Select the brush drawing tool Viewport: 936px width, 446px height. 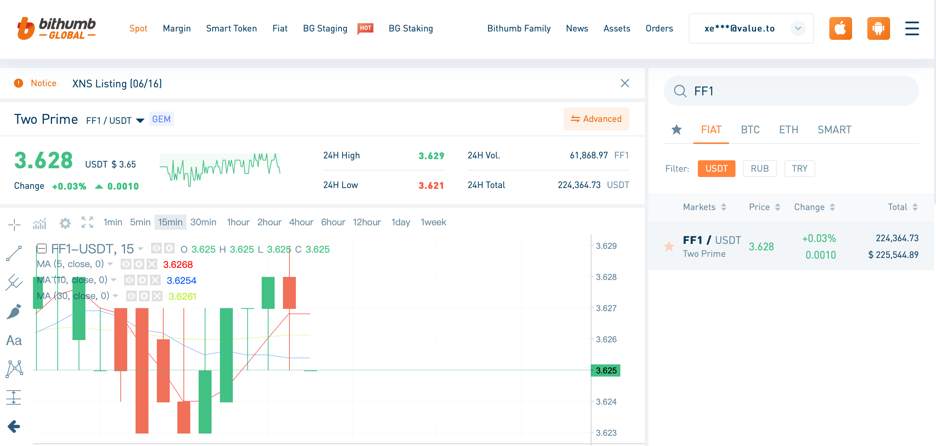coord(14,311)
